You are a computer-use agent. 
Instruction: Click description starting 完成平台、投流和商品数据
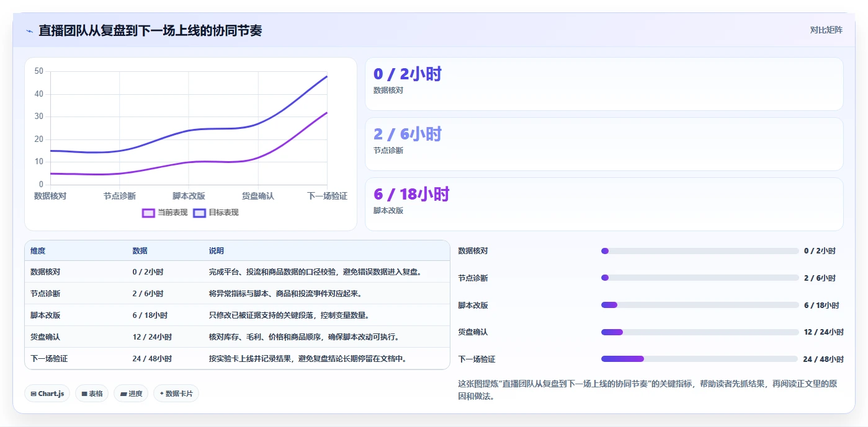pos(316,272)
